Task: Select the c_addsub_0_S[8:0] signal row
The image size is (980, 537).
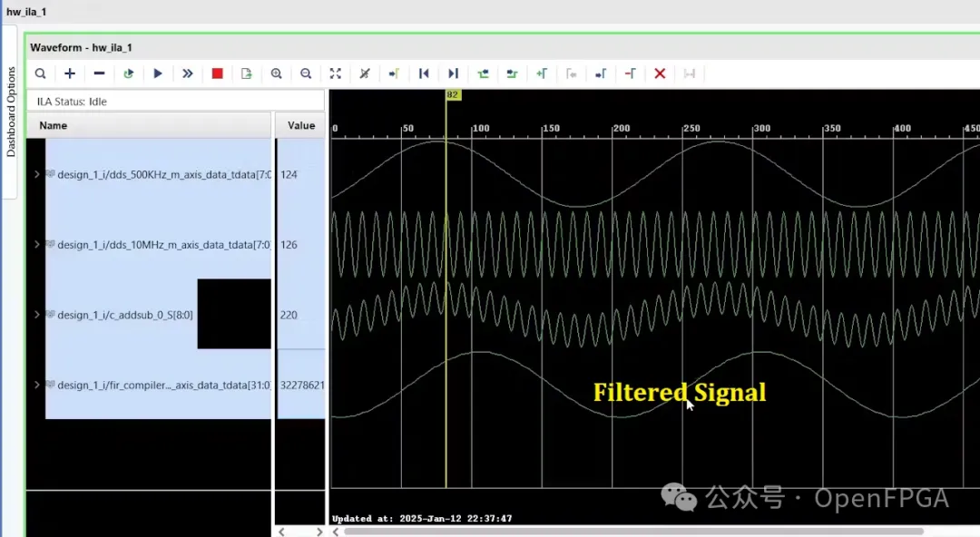Action: (125, 315)
